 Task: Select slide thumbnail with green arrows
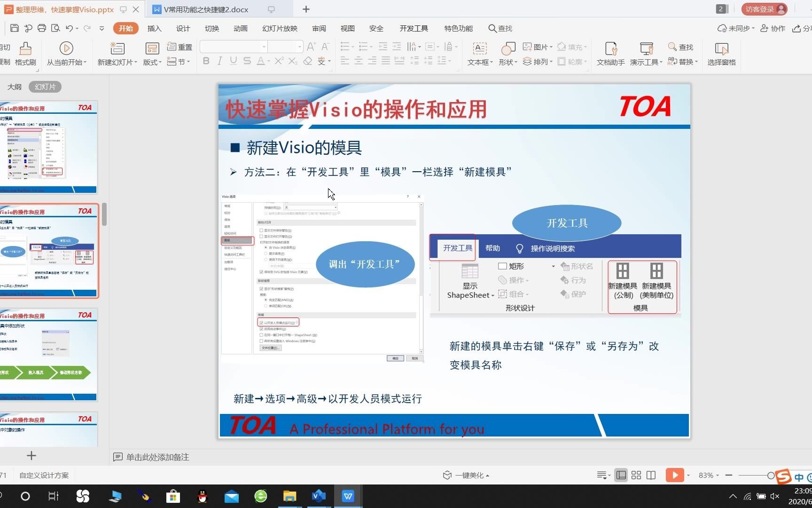tap(49, 355)
